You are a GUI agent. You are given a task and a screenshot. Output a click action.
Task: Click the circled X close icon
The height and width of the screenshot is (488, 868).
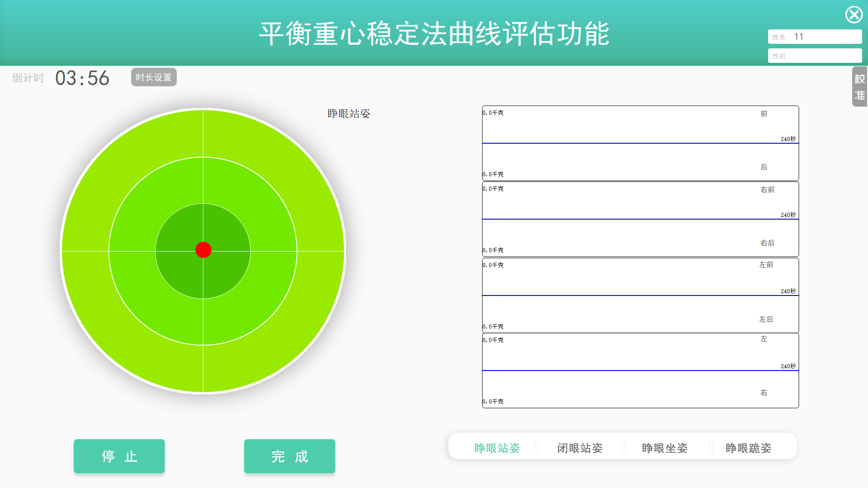coord(854,15)
